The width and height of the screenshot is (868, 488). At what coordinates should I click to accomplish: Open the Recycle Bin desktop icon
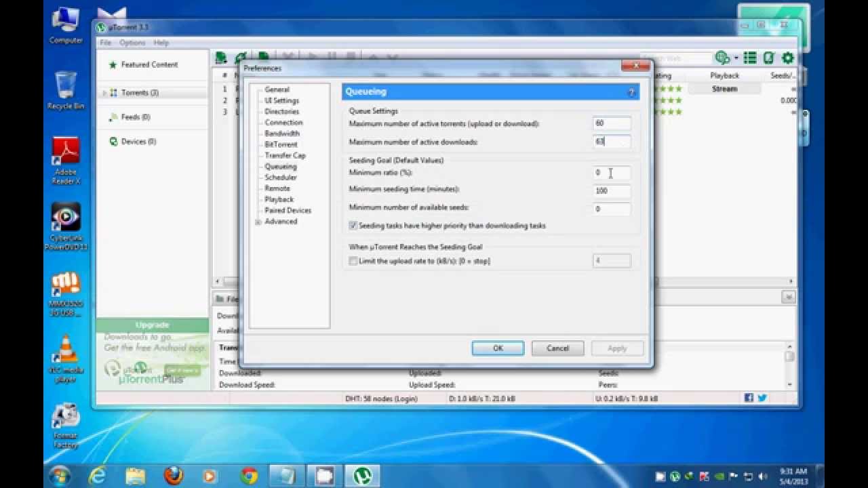66,91
